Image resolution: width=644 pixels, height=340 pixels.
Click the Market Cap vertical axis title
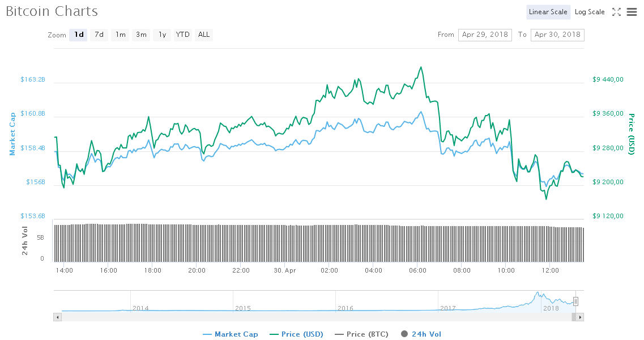(12, 134)
